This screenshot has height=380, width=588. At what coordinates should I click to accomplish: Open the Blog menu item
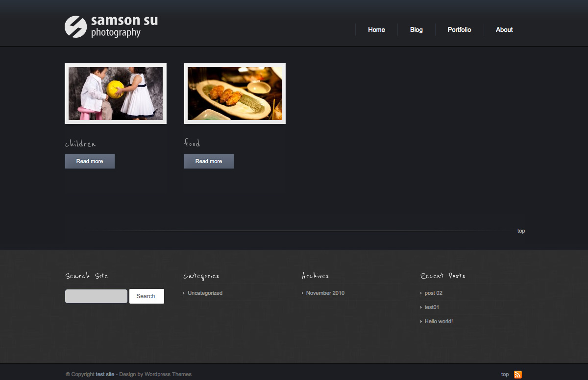(x=416, y=30)
